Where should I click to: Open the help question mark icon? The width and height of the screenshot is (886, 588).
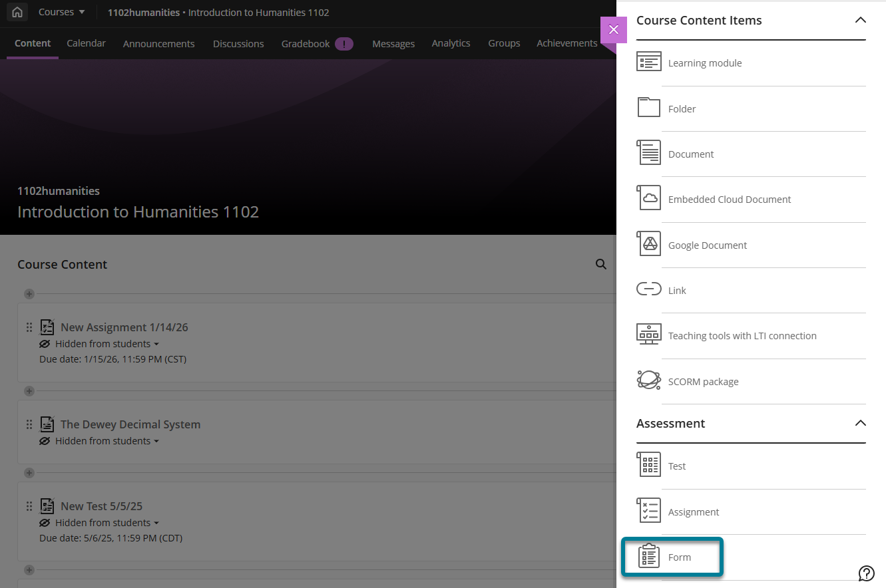(x=866, y=573)
